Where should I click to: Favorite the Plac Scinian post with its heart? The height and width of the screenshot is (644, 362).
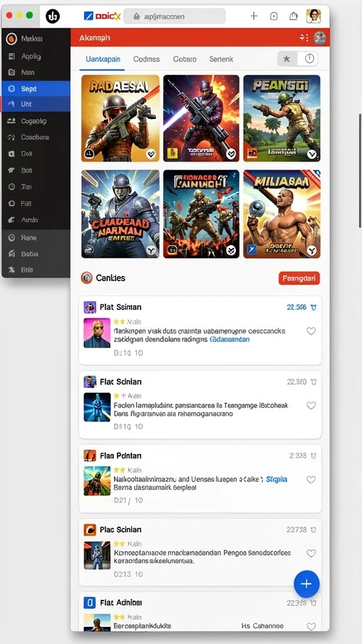(311, 553)
